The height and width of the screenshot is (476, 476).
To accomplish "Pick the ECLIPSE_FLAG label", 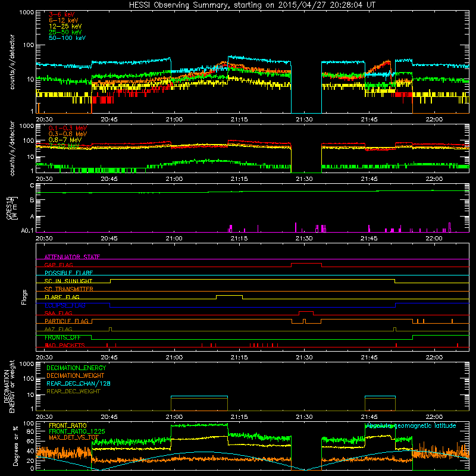I will click(65, 305).
